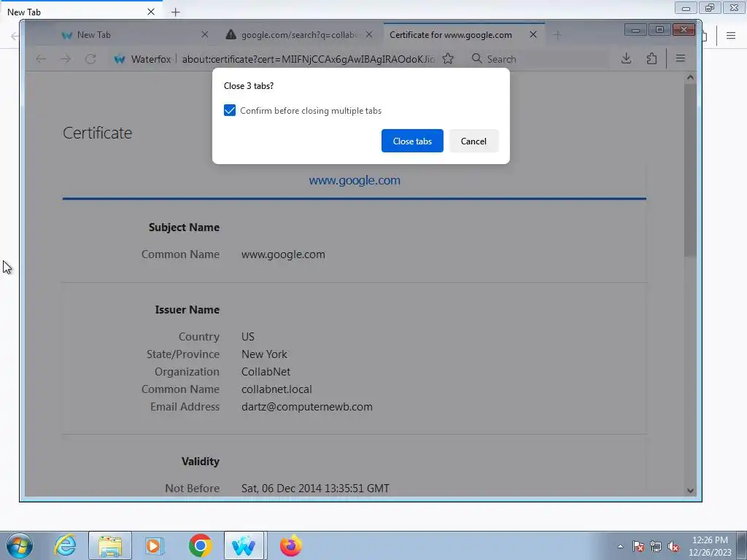The height and width of the screenshot is (560, 747).
Task: Click the Validity section heading
Action: click(x=201, y=462)
